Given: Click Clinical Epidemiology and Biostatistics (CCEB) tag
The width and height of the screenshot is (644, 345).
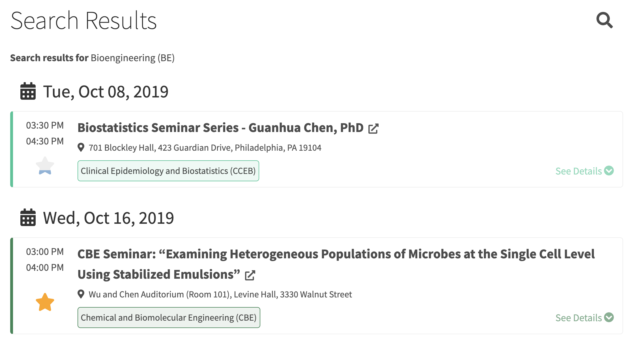Looking at the screenshot, I should [x=168, y=171].
